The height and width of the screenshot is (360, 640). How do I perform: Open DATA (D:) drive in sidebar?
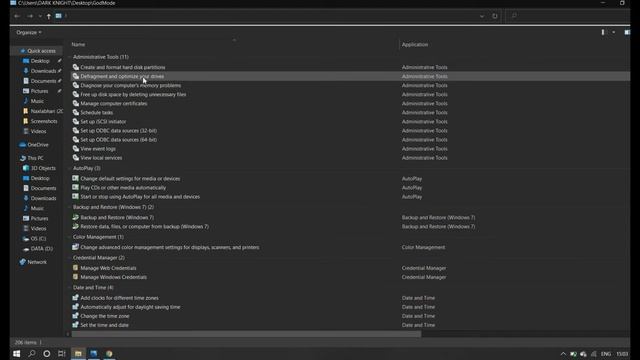42,249
